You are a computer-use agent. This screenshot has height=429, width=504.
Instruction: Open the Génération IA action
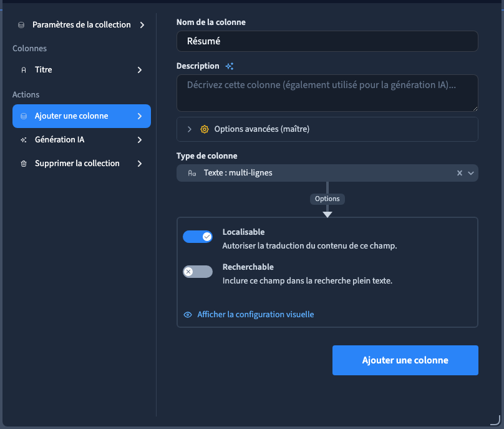[x=82, y=140]
